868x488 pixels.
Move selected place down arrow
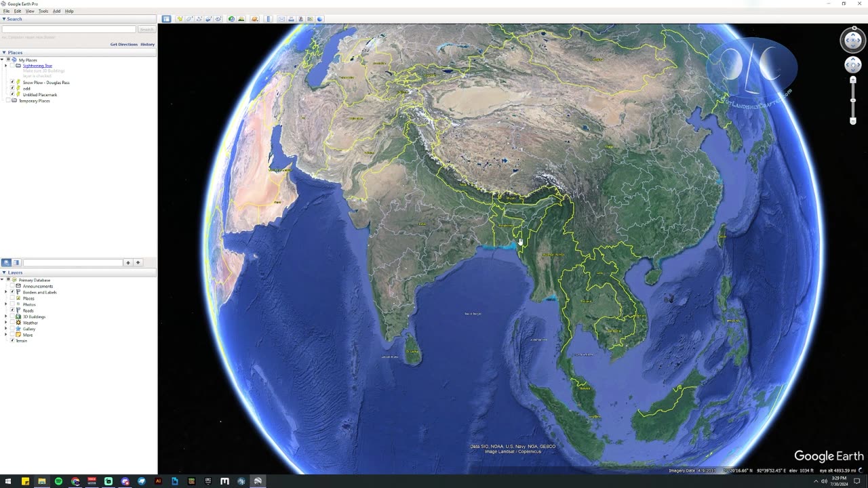coord(138,262)
